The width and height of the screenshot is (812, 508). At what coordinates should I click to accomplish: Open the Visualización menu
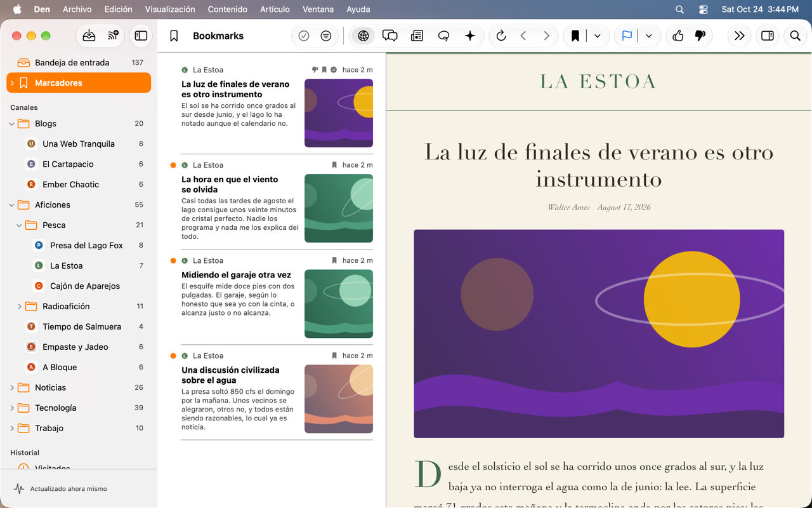click(x=170, y=10)
